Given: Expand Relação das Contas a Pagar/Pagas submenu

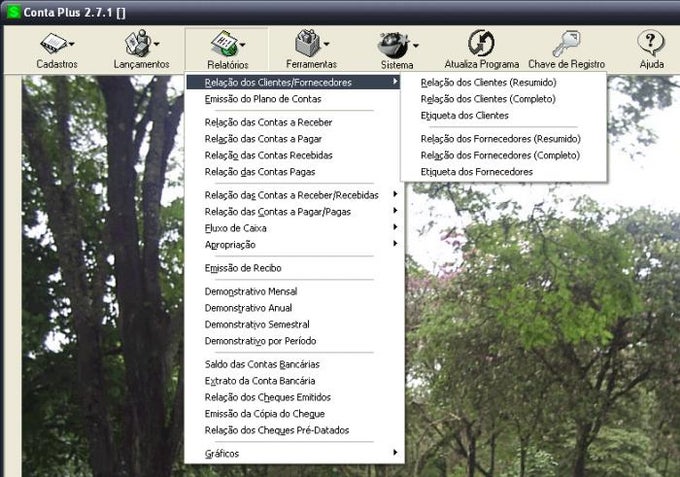Looking at the screenshot, I should pos(293,212).
